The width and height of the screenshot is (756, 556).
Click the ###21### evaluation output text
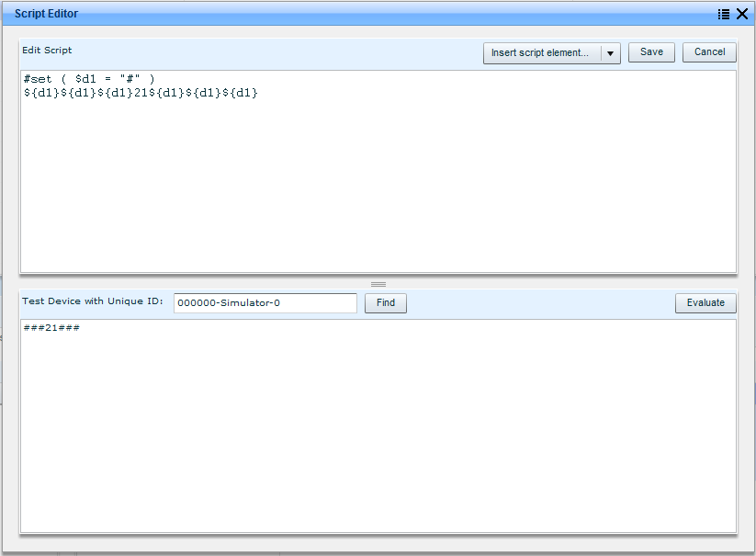click(51, 329)
